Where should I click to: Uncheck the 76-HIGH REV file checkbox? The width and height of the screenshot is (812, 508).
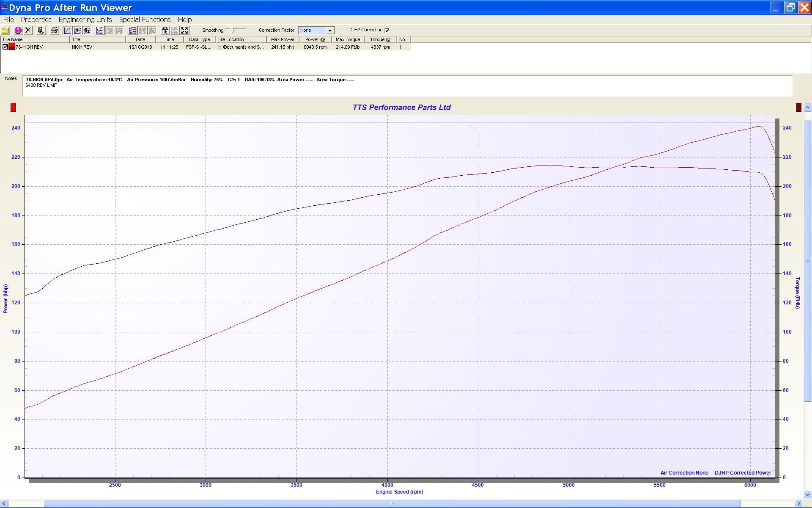(x=5, y=47)
